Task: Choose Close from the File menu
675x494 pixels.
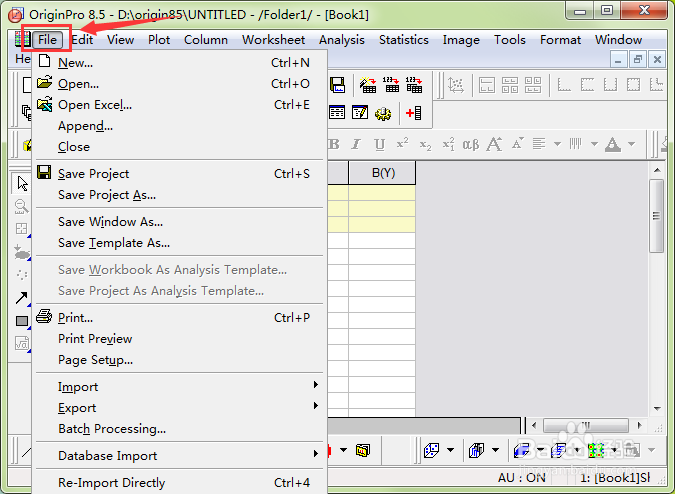Action: 180,147
